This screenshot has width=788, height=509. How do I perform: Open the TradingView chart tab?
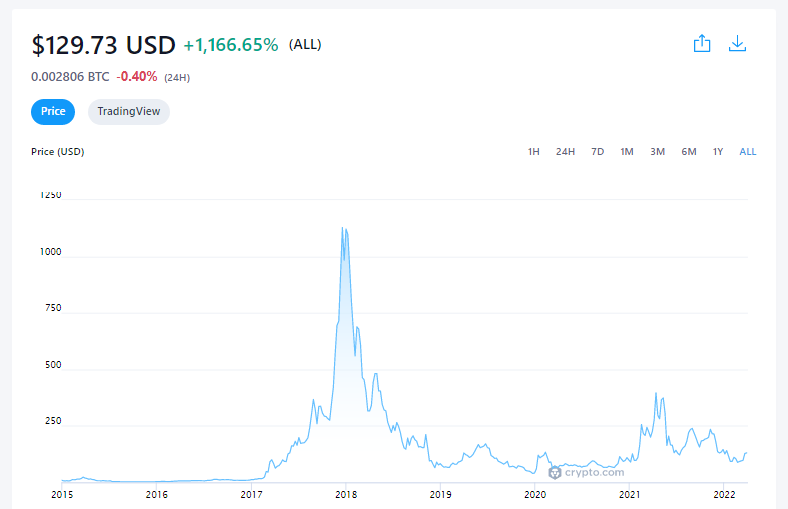(x=129, y=112)
